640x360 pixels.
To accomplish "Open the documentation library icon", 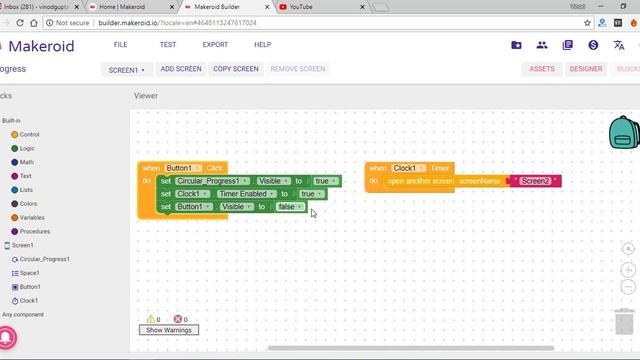I will 568,45.
